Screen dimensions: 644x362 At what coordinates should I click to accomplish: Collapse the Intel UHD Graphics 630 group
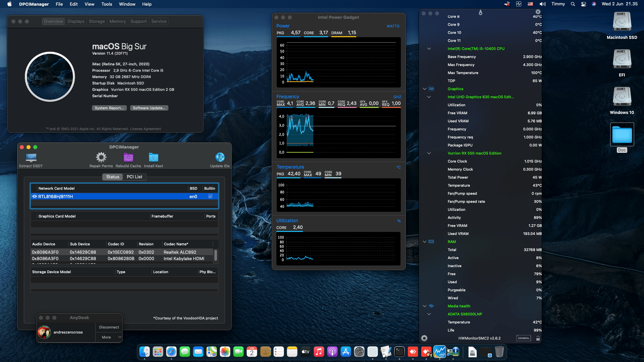tap(429, 97)
